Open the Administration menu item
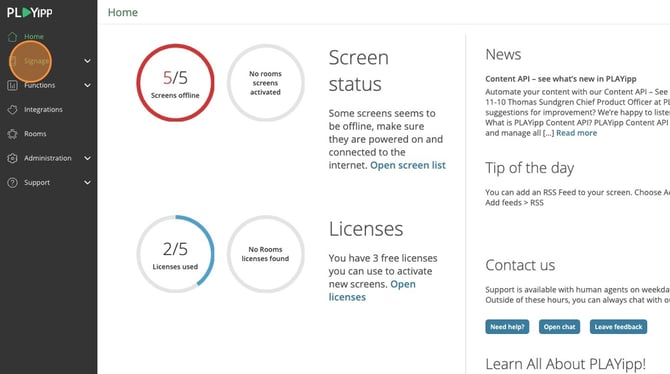Screen dimensions: 670x374 pos(48,158)
